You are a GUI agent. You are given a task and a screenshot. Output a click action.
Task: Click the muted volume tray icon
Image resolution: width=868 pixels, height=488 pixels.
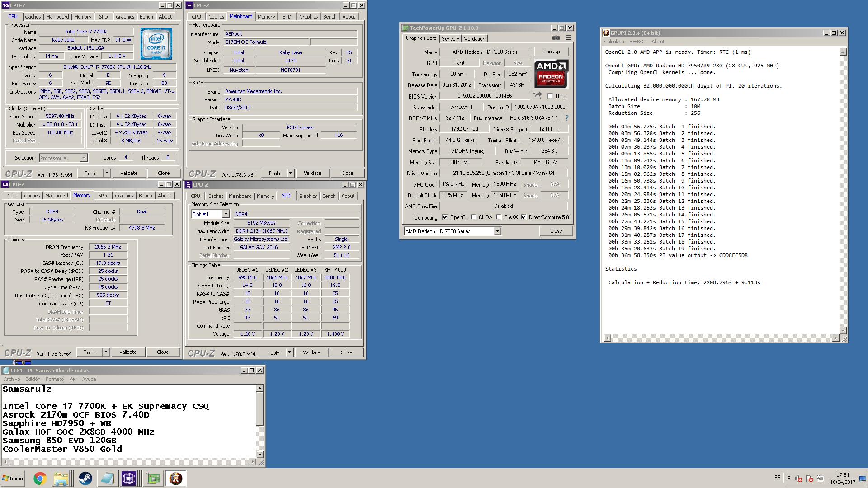click(799, 479)
